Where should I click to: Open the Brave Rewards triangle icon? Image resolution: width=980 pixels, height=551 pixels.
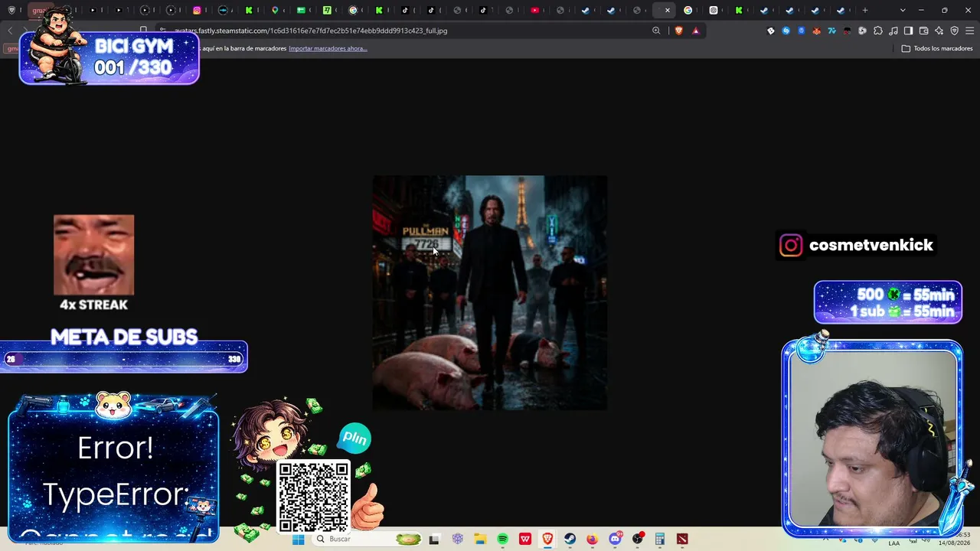pyautogui.click(x=695, y=31)
